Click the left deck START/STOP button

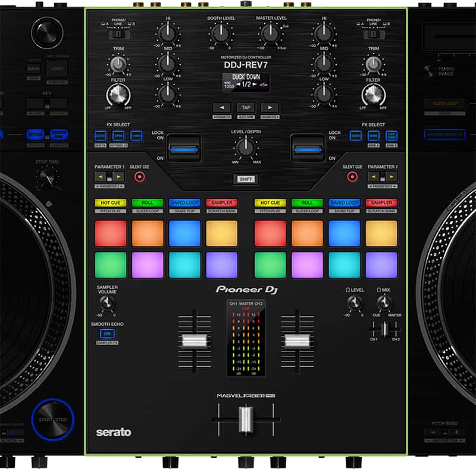53,420
